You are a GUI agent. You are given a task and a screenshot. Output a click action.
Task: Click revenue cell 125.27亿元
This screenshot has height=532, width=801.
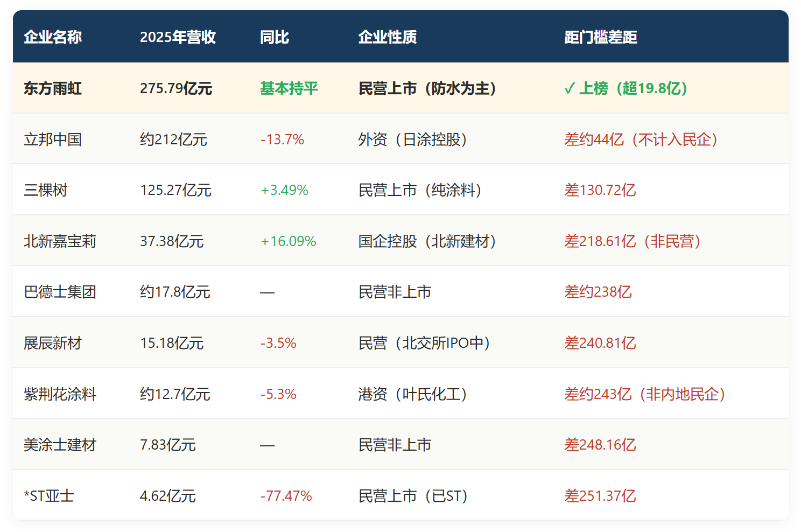coord(175,190)
